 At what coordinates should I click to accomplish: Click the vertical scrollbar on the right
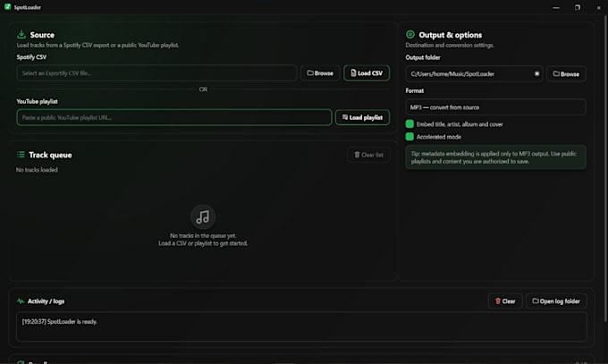[605, 167]
